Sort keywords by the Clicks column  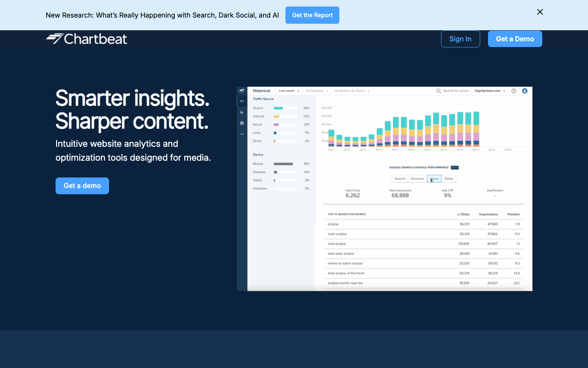(x=463, y=214)
